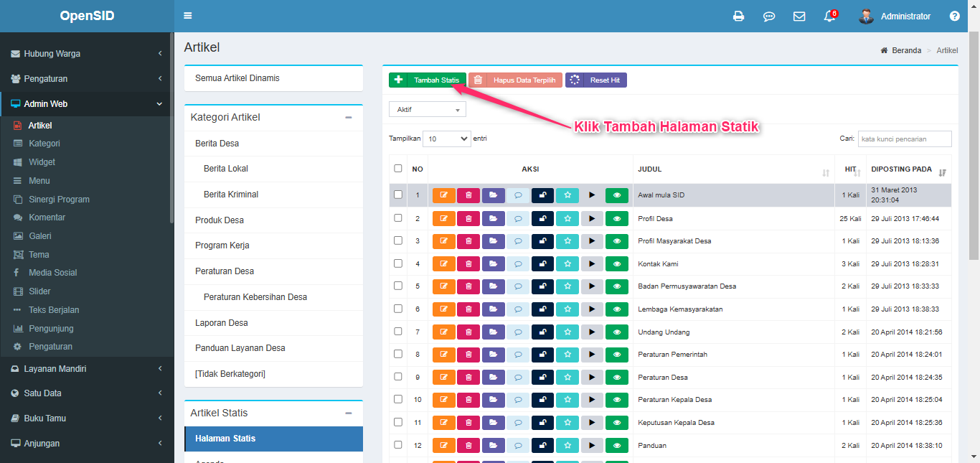Open the chat bubble icon in header

769,16
